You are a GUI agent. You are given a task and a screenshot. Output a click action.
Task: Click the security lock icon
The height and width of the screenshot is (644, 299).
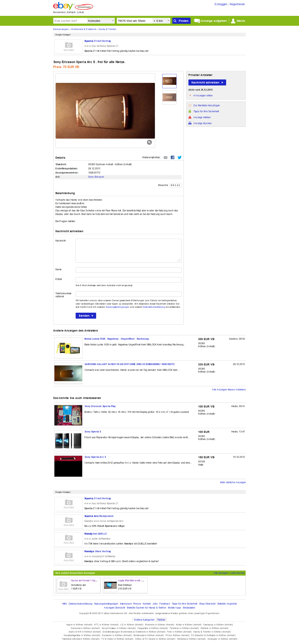190,111
